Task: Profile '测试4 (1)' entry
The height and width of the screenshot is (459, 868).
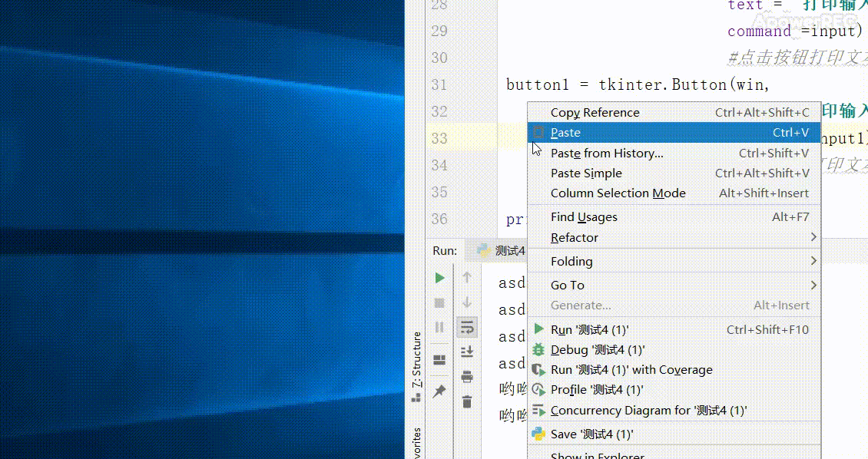Action: click(x=674, y=390)
